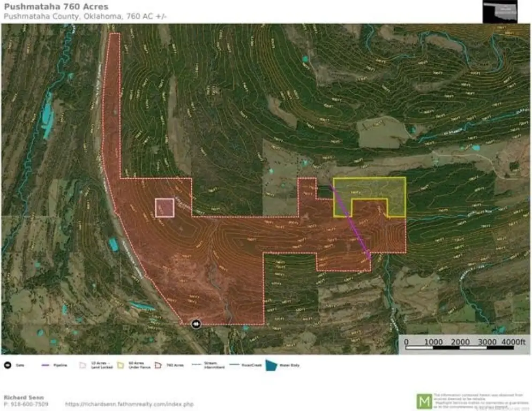Viewport: 532px width, 411px height.
Task: Click the gate marker on the map
Action: coord(196,323)
